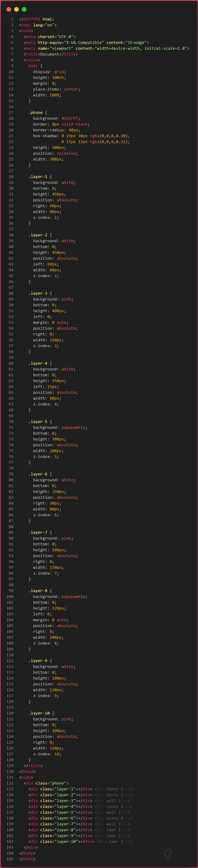Click the ".phone {" selector

point(38,112)
